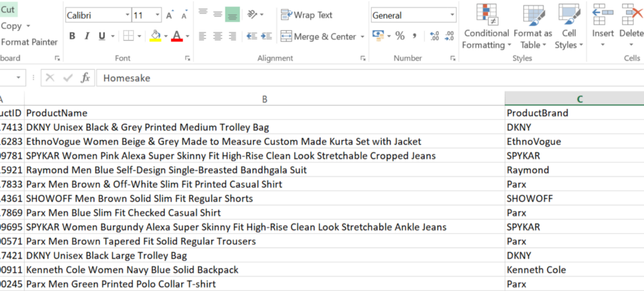Toggle highlighted Bottom Align icon
This screenshot has width=644, height=291.
tap(232, 14)
